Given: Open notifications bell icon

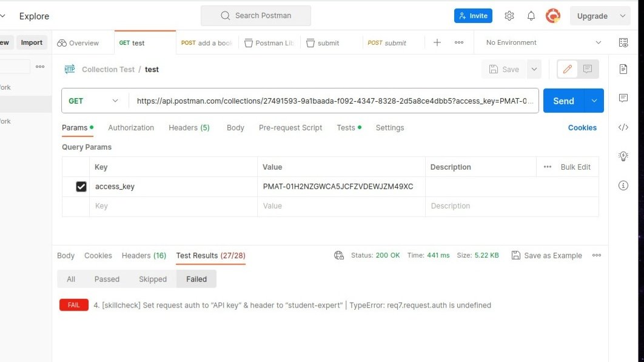Looking at the screenshot, I should tap(531, 16).
